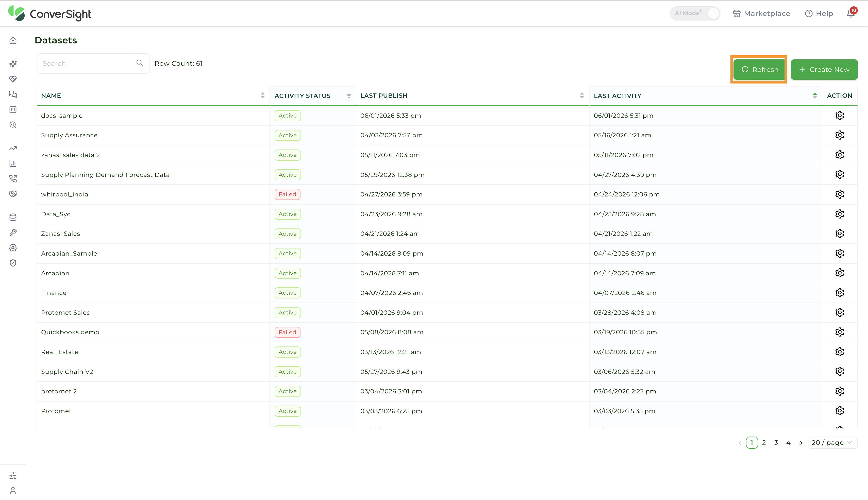Image resolution: width=868 pixels, height=500 pixels.
Task: Toggle the AI Mode switch
Action: (695, 13)
